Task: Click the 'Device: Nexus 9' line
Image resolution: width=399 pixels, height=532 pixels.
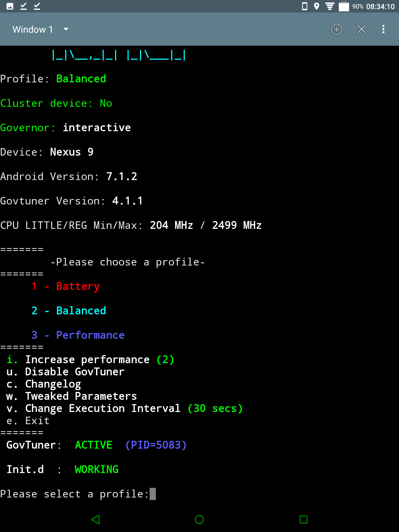Action: [x=47, y=152]
